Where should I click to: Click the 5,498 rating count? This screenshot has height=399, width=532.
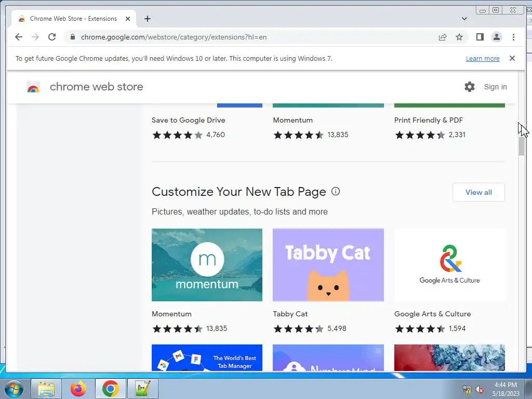coord(337,328)
